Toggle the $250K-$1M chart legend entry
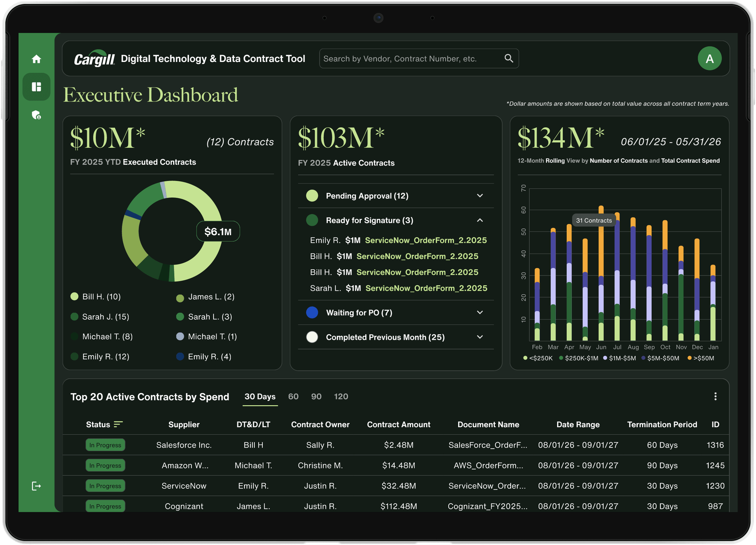 pyautogui.click(x=579, y=358)
